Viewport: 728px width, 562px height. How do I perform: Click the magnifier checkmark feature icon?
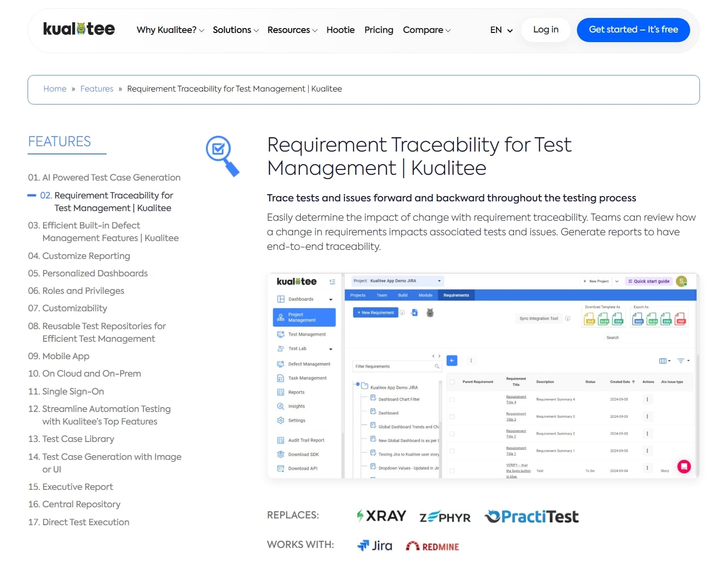pyautogui.click(x=222, y=156)
